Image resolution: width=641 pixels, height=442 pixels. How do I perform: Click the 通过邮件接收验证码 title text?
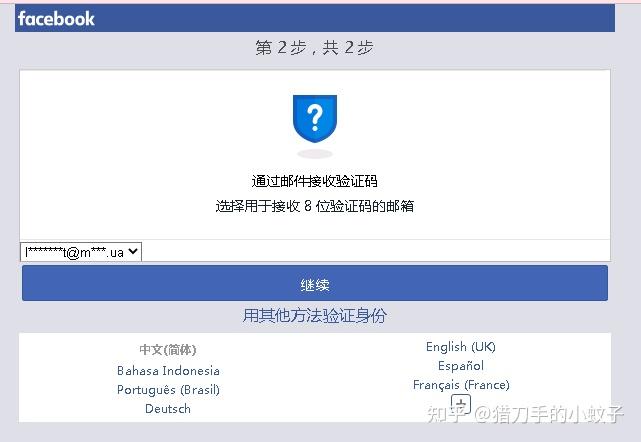coord(314,181)
